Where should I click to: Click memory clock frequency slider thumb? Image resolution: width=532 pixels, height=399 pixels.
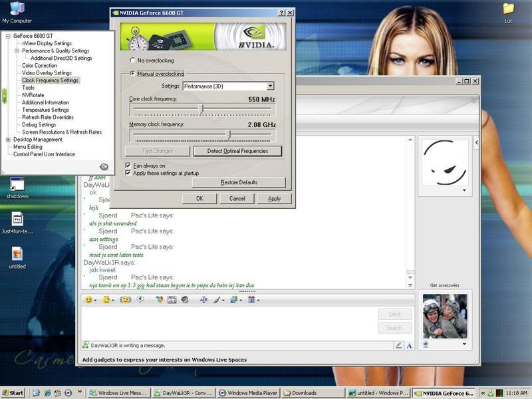pyautogui.click(x=229, y=134)
